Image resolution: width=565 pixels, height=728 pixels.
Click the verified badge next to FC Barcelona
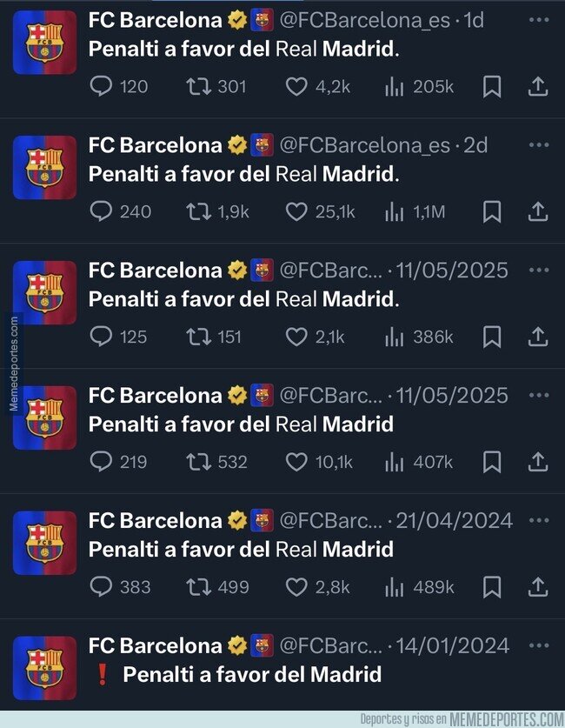click(236, 20)
